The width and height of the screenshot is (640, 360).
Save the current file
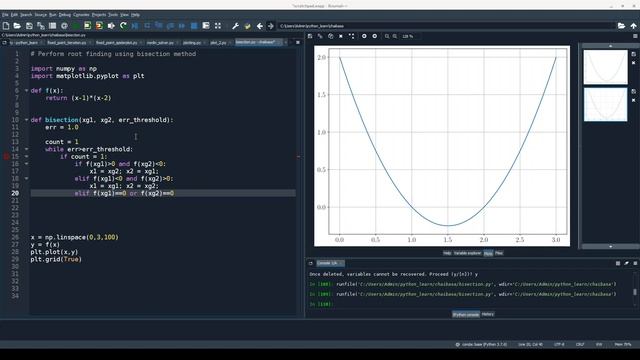tap(29, 26)
